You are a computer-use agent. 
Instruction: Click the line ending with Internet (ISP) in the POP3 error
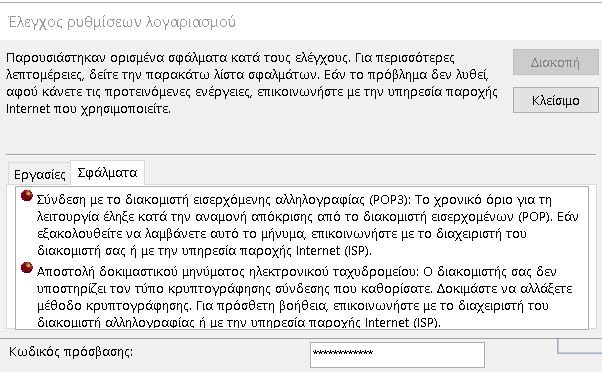[x=205, y=251]
